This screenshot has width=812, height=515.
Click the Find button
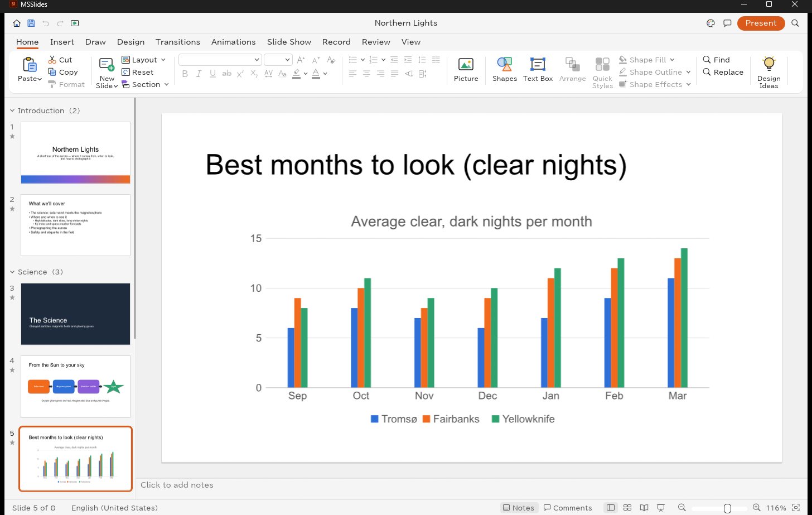pyautogui.click(x=717, y=60)
